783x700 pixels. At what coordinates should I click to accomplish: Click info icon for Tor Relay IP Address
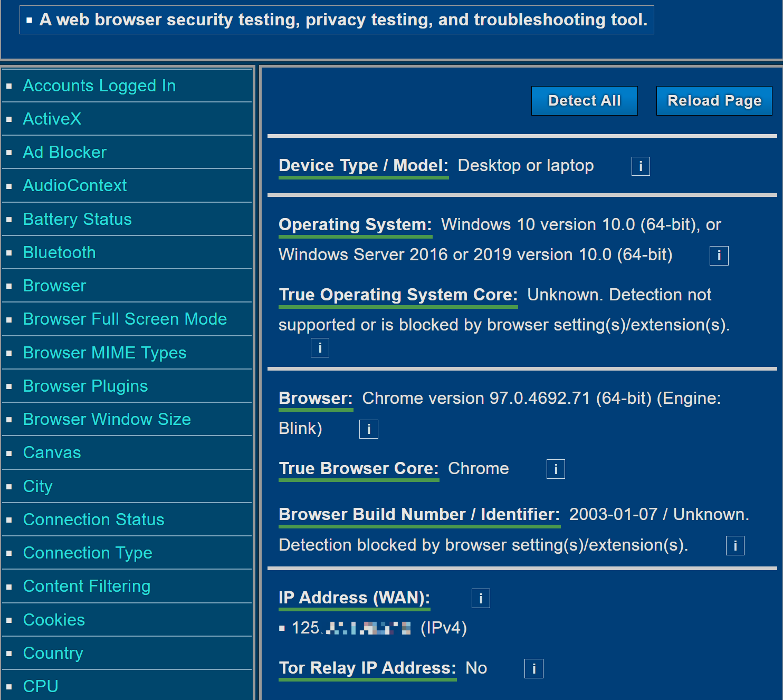click(533, 669)
